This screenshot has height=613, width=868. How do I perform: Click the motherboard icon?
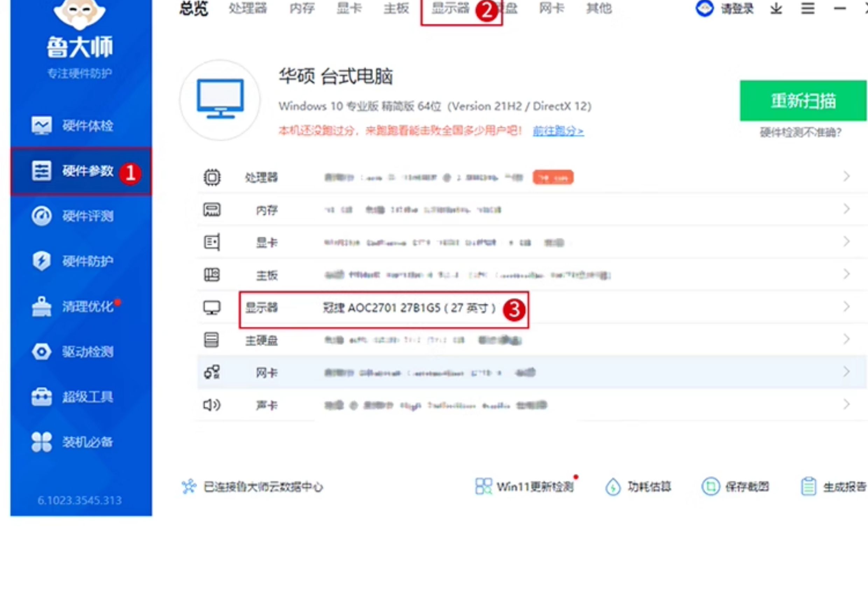[x=212, y=275]
